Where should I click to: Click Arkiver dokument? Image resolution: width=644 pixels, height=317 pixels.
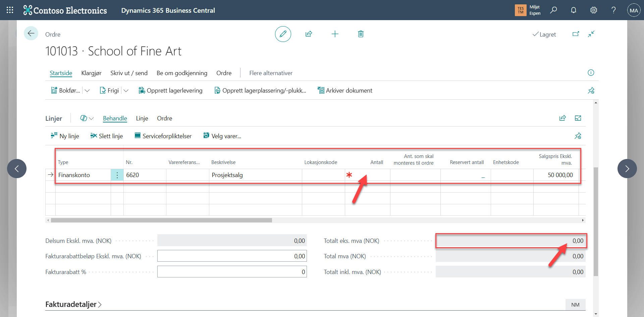(345, 91)
